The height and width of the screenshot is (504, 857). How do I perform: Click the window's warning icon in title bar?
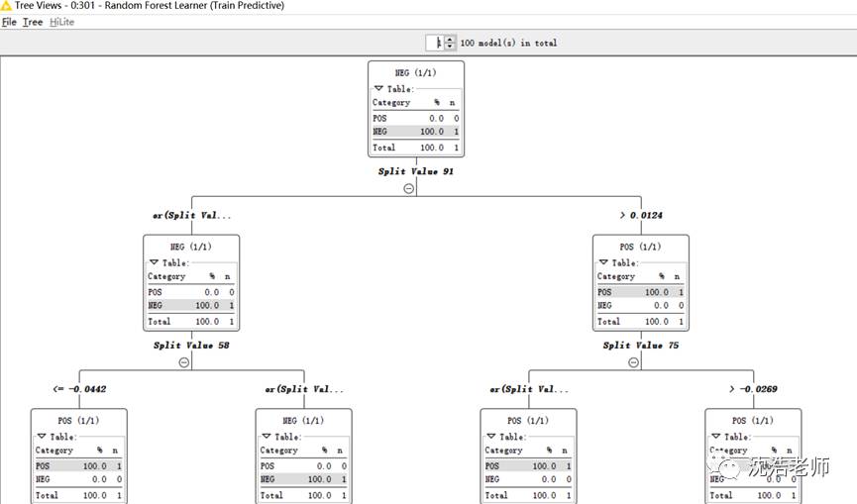point(6,6)
